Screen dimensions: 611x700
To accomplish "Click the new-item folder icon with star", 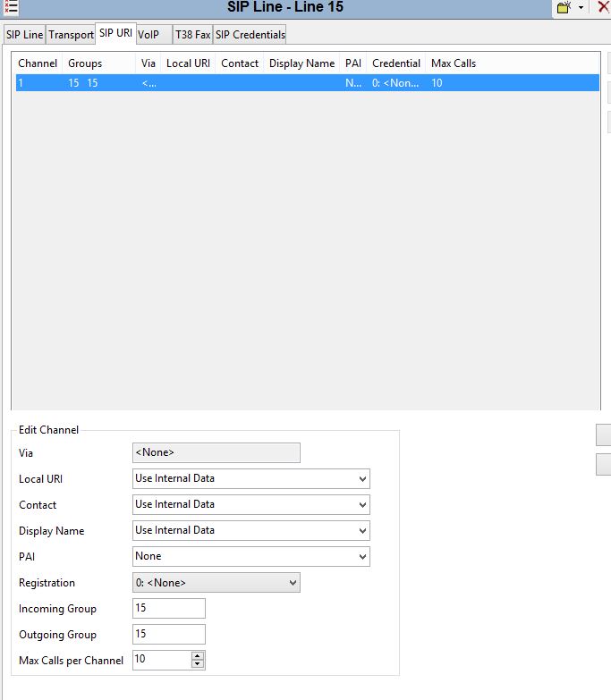I will 564,7.
